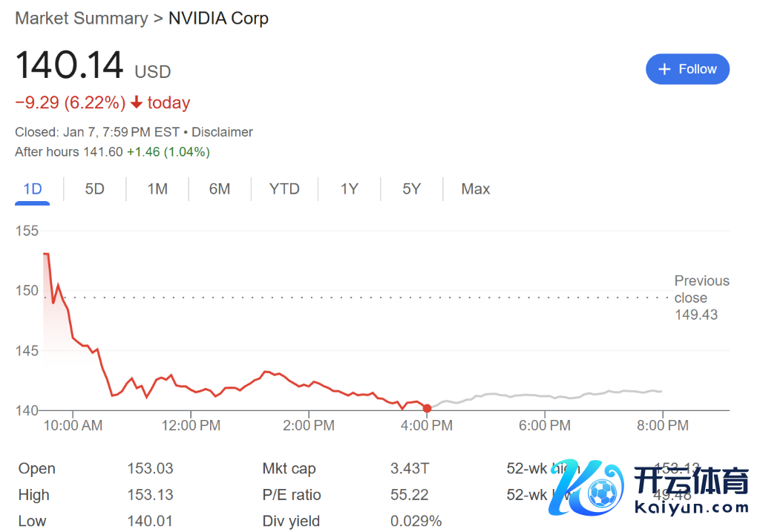The width and height of the screenshot is (760, 532).
Task: Click the Previous close 149.43 label
Action: point(701,298)
